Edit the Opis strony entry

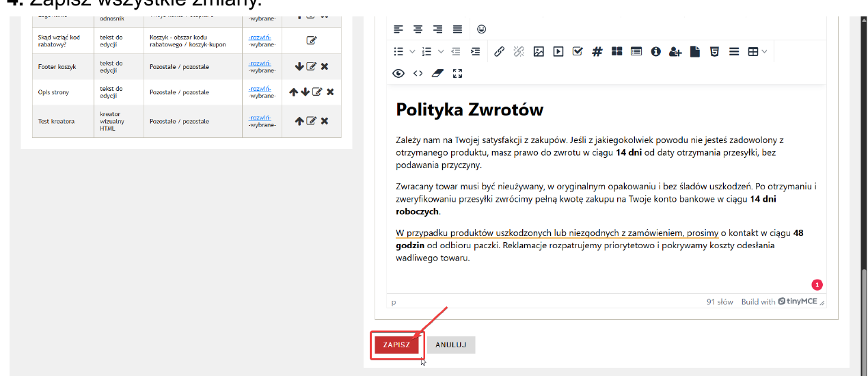click(x=317, y=92)
